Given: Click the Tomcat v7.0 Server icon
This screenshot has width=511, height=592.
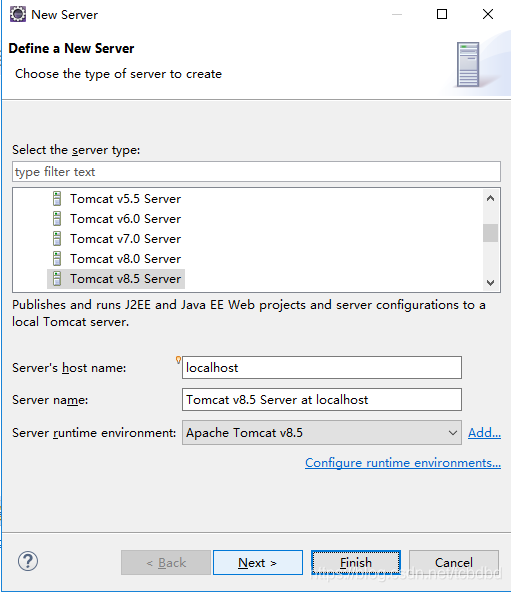Looking at the screenshot, I should 57,239.
